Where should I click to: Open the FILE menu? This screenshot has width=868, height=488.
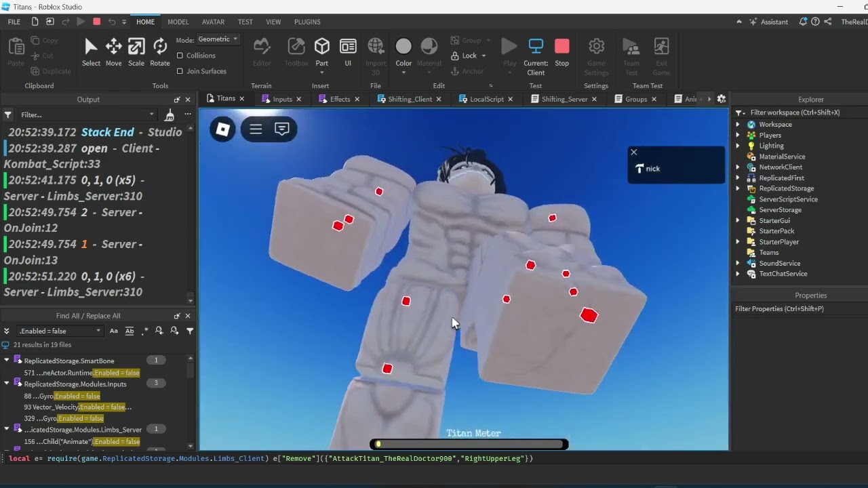(x=14, y=22)
